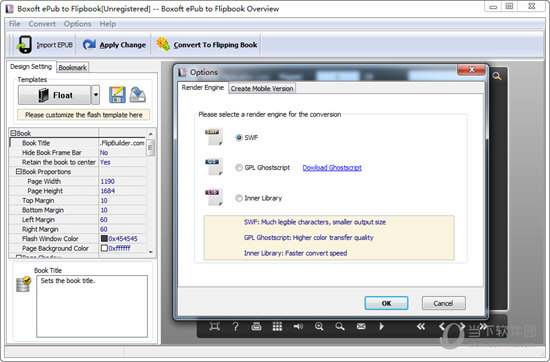Select the Inner Library radio button

pyautogui.click(x=239, y=198)
